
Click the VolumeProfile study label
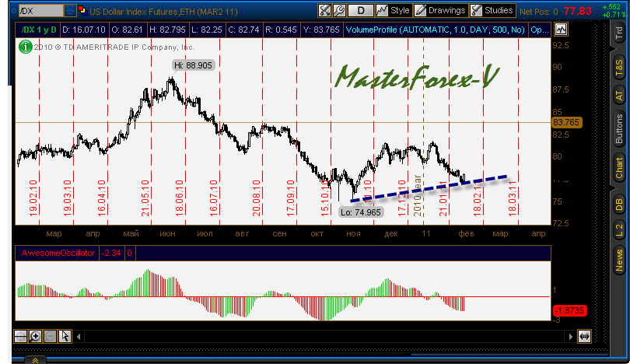pyautogui.click(x=435, y=30)
